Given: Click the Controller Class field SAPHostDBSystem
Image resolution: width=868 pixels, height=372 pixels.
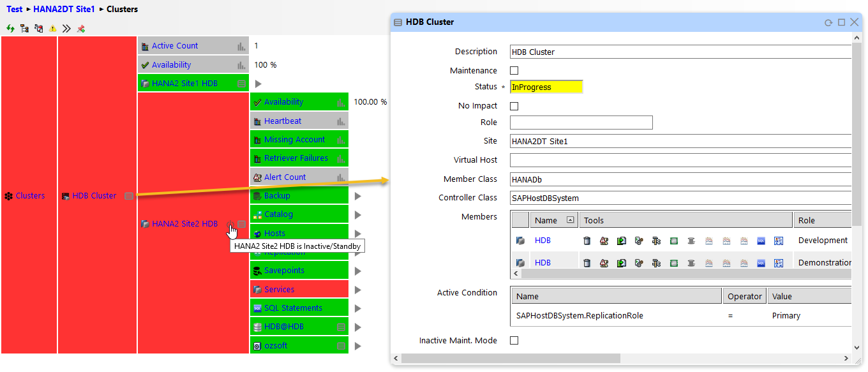Looking at the screenshot, I should point(680,198).
